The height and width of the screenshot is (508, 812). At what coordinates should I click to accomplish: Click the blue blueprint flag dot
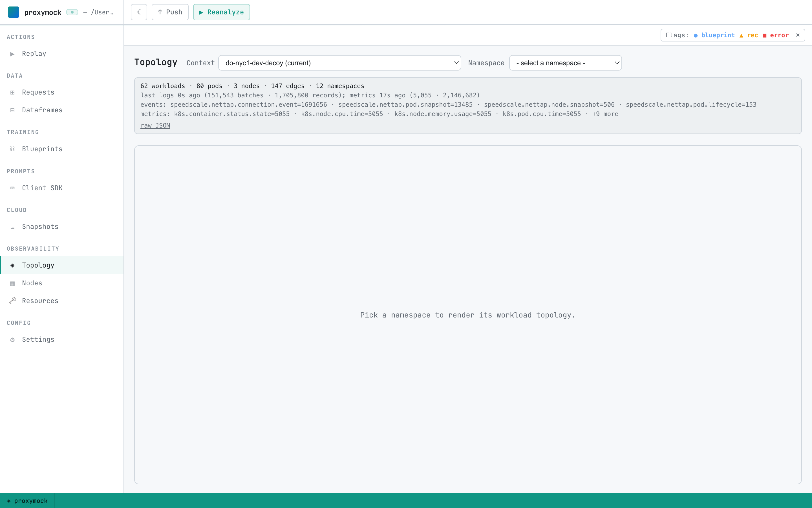click(x=696, y=35)
